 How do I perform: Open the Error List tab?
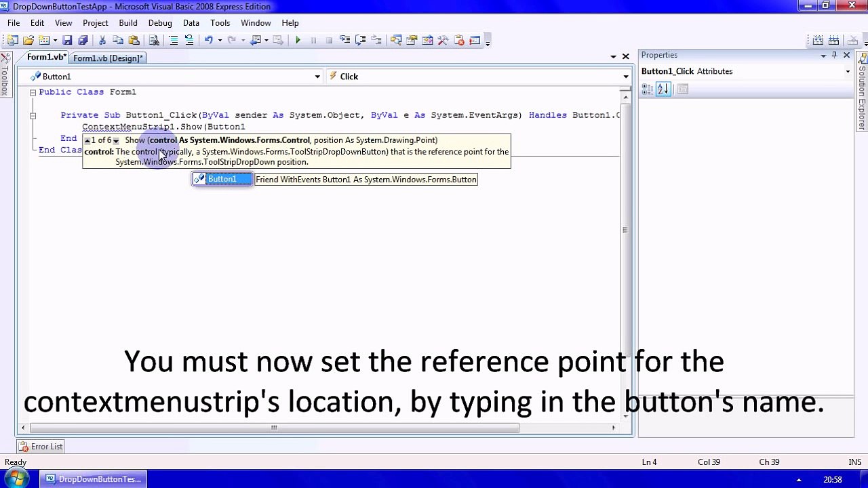point(41,446)
